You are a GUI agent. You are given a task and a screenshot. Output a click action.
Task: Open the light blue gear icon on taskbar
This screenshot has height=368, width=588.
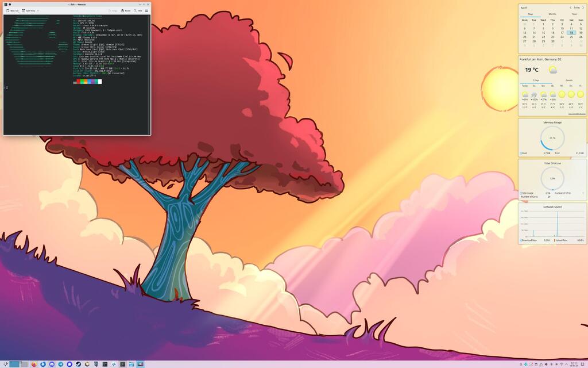tap(114, 364)
